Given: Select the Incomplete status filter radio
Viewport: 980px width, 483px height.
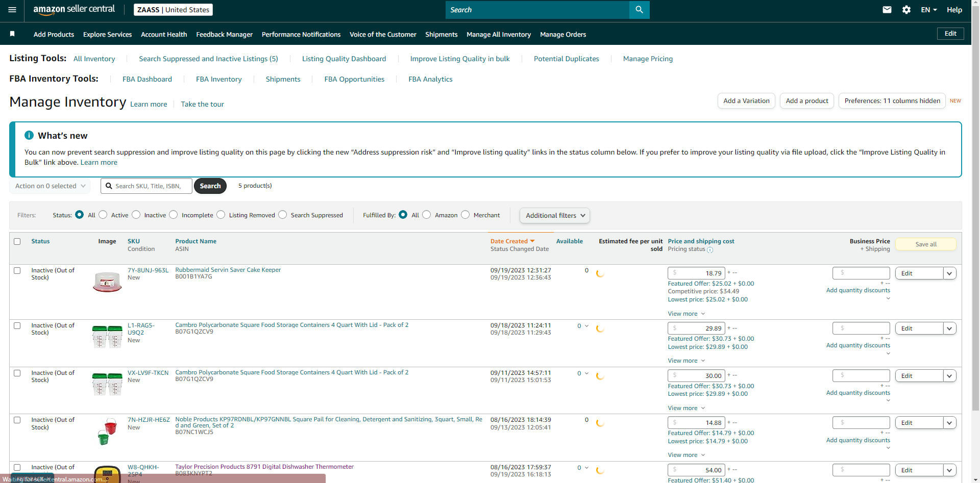Looking at the screenshot, I should tap(174, 215).
